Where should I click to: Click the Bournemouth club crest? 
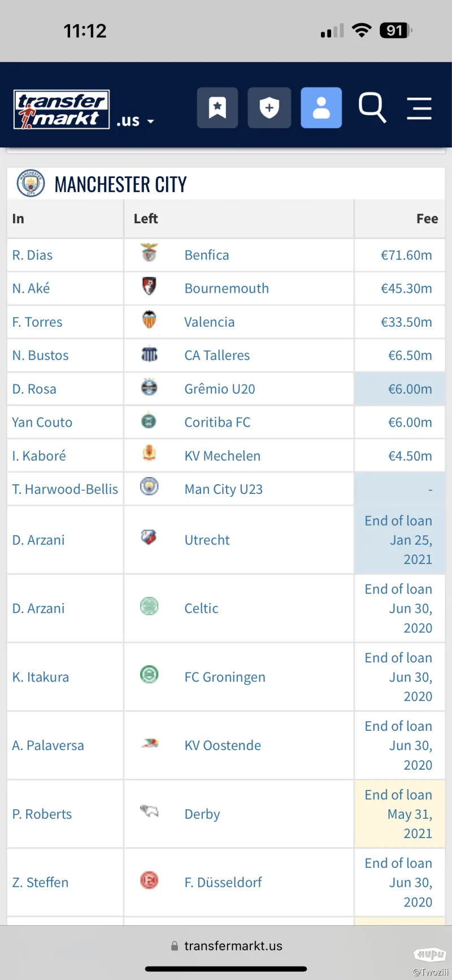tap(149, 287)
